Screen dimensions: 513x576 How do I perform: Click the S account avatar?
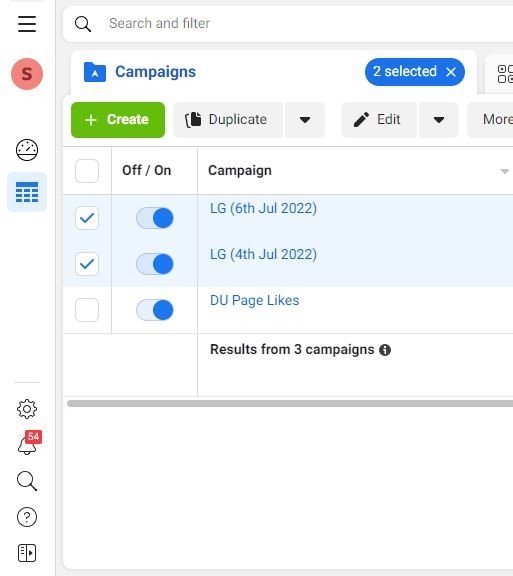27,74
